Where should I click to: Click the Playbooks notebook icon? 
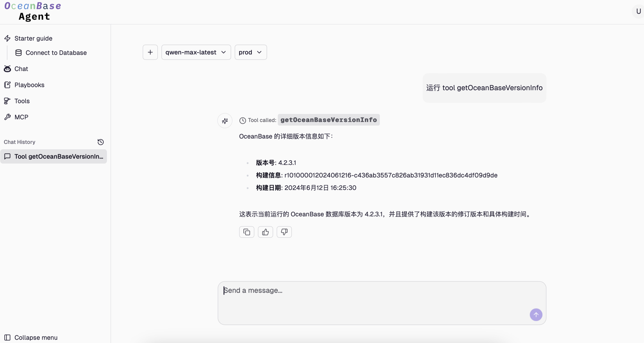click(x=8, y=85)
